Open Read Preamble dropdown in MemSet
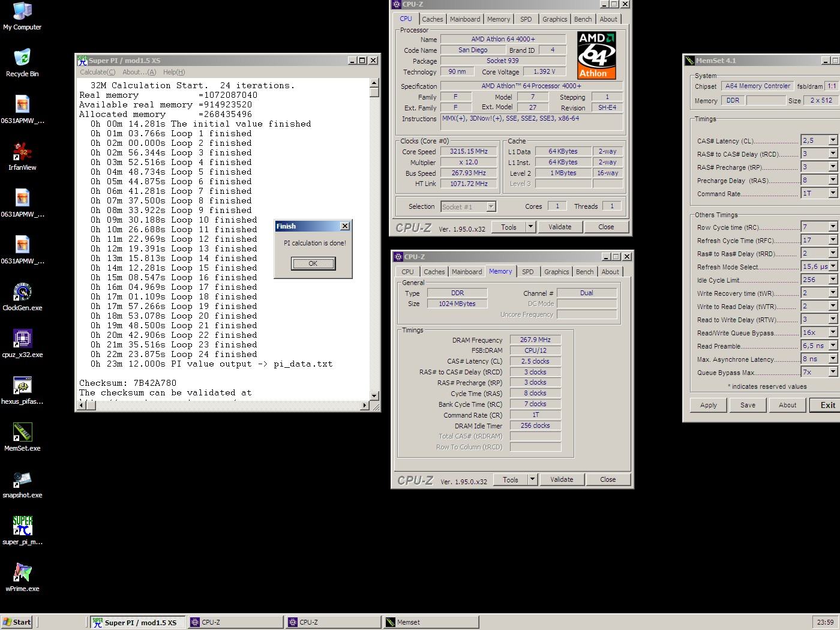This screenshot has width=840, height=630. pyautogui.click(x=833, y=346)
